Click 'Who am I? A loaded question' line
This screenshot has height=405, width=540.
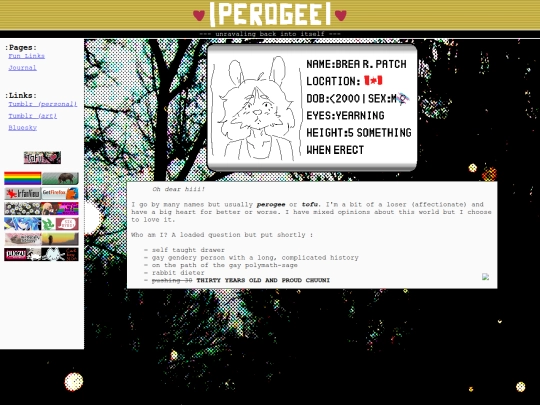pos(222,235)
